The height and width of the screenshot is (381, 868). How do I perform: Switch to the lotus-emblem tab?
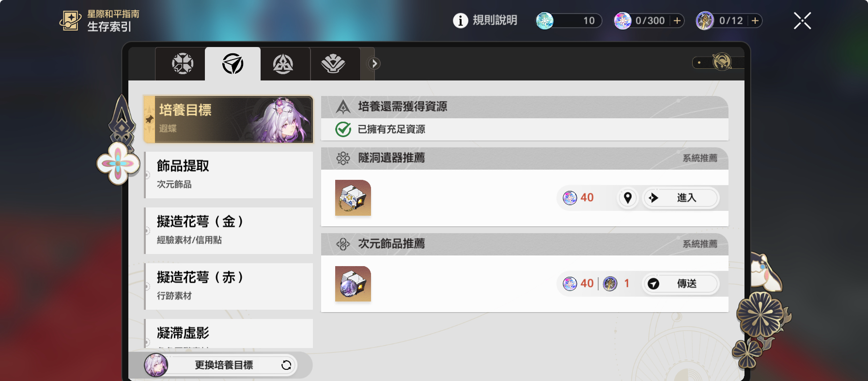pyautogui.click(x=333, y=63)
